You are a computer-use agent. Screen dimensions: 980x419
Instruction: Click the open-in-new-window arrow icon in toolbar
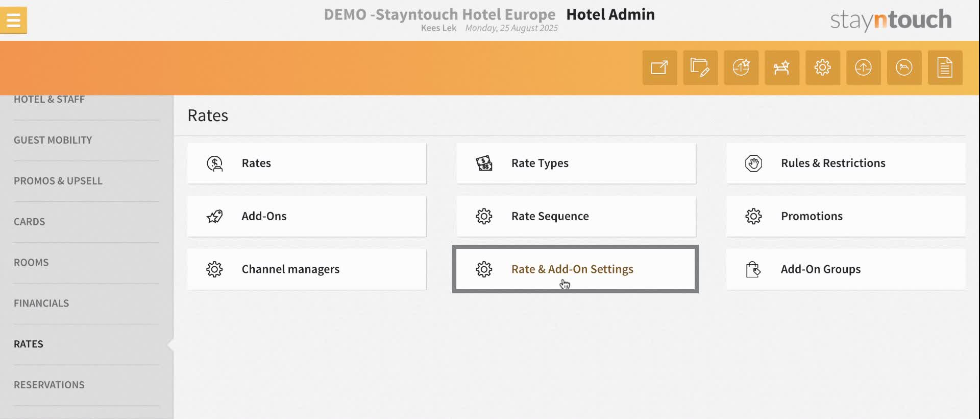[x=659, y=67]
